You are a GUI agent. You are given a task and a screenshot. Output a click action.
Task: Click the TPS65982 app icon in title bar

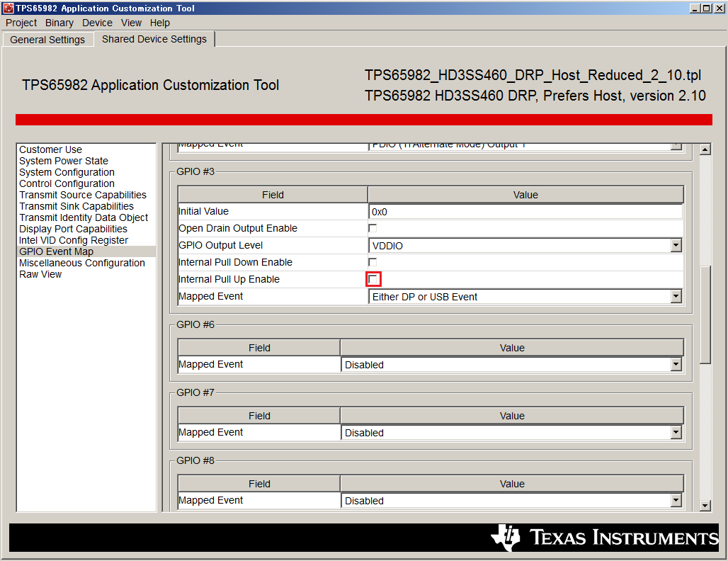pos(8,8)
